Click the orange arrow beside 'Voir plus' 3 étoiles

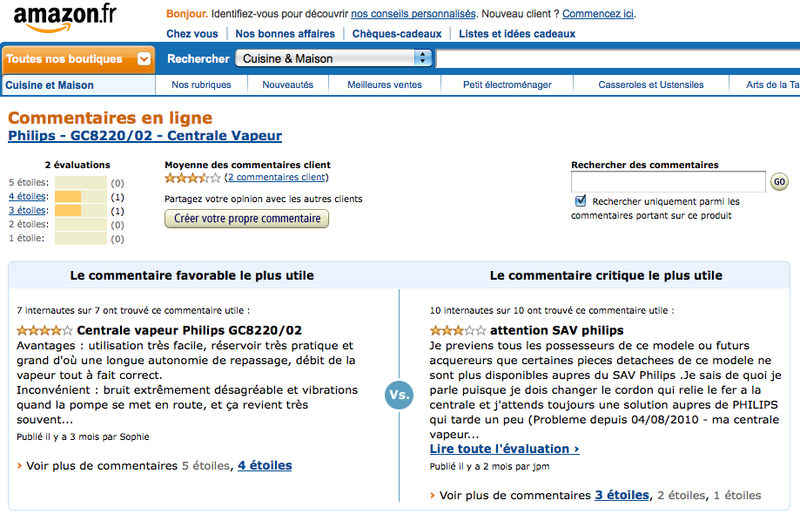coord(433,495)
